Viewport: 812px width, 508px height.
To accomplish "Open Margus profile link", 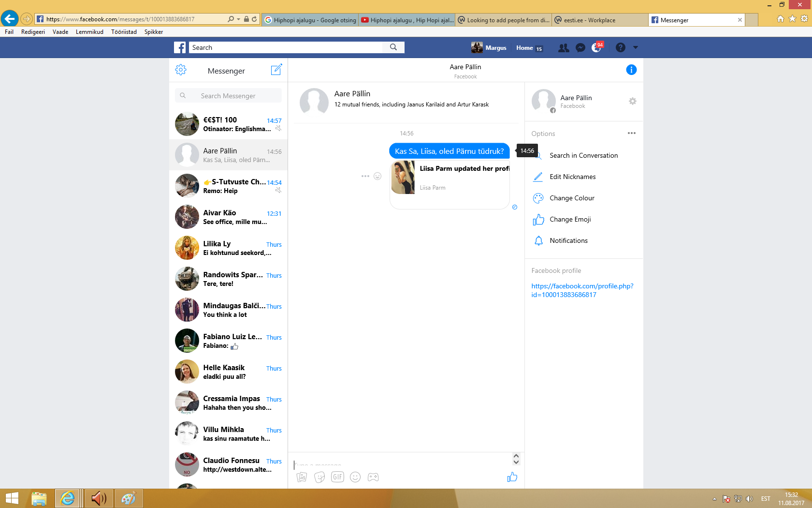I will (x=489, y=47).
